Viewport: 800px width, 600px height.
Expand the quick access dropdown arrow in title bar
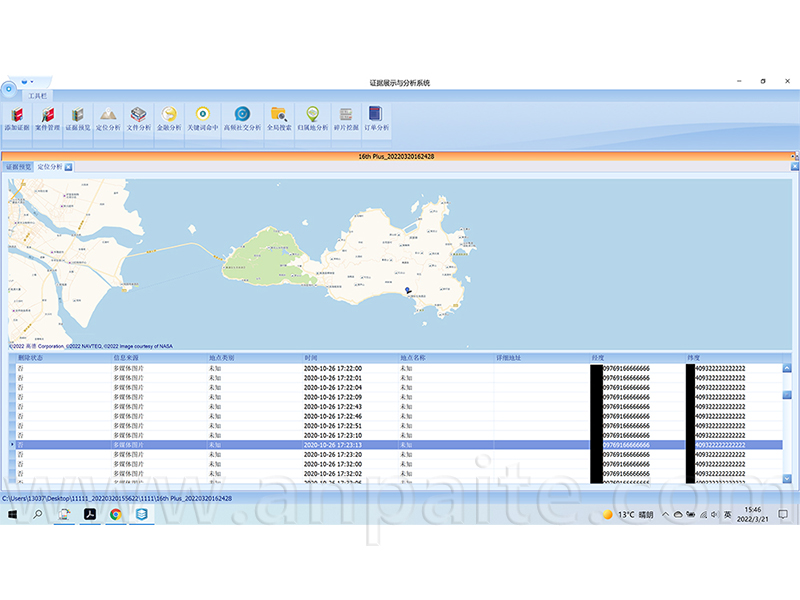pyautogui.click(x=33, y=81)
